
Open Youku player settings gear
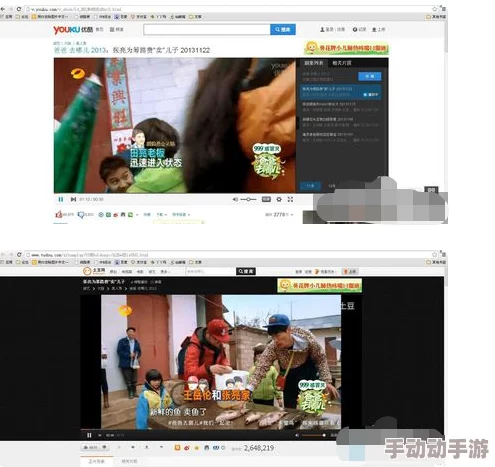point(279,199)
